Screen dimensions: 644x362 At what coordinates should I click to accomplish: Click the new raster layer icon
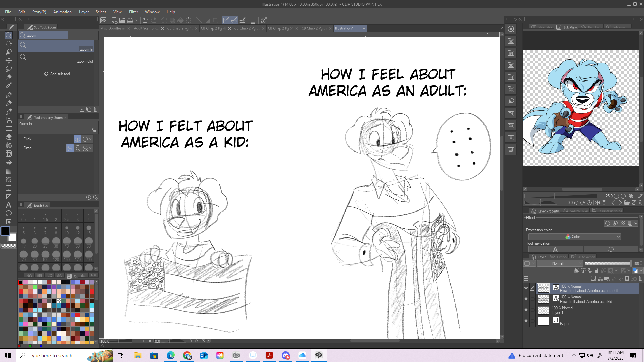593,278
